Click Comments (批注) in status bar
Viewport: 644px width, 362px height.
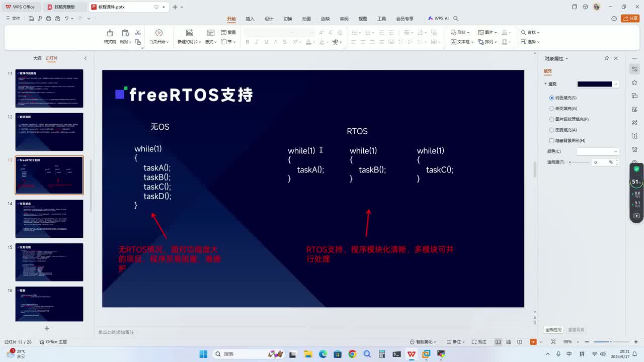[x=479, y=342]
